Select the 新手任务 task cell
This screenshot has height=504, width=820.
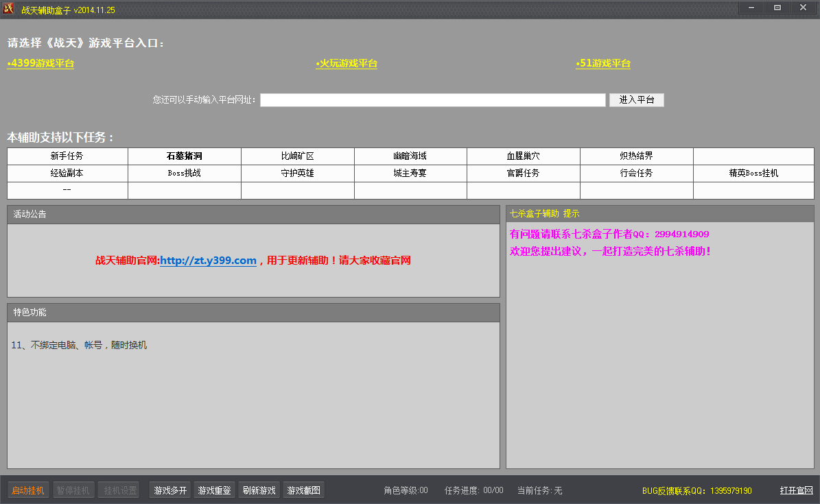click(67, 156)
